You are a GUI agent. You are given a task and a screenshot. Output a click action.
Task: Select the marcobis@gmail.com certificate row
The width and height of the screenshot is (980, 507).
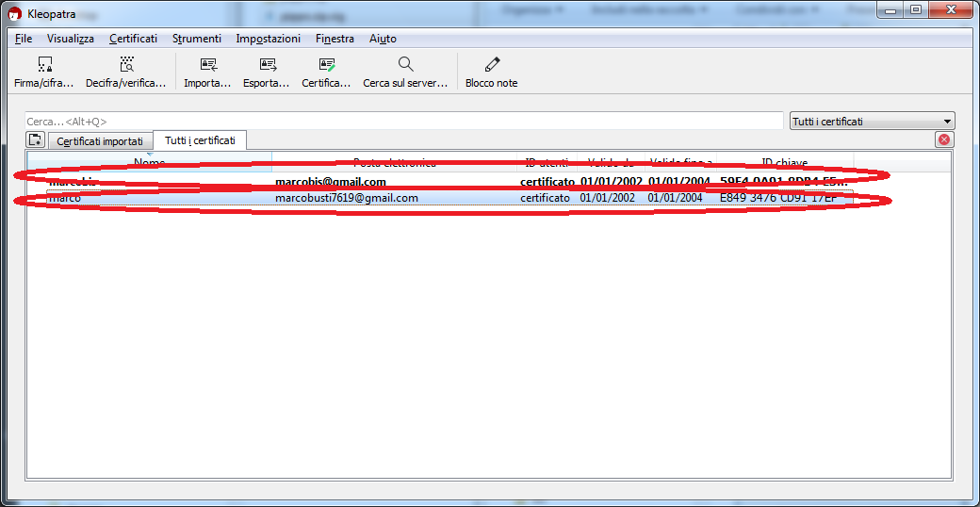330,182
